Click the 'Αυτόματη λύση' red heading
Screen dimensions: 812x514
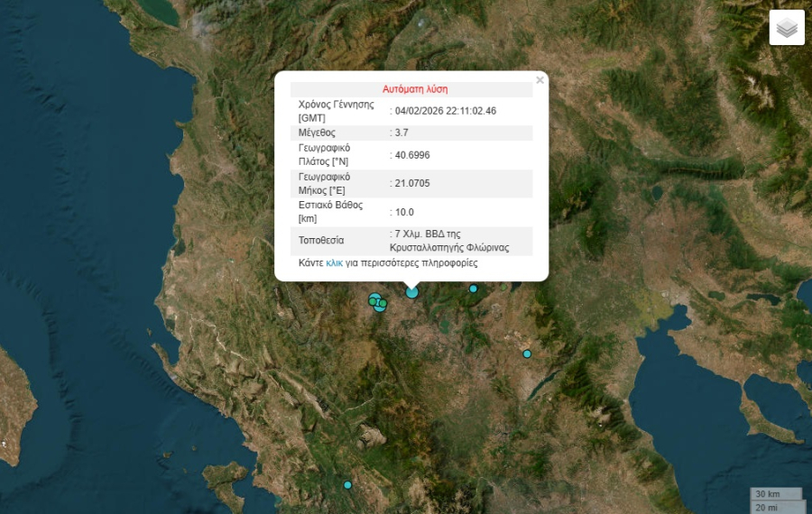(415, 89)
